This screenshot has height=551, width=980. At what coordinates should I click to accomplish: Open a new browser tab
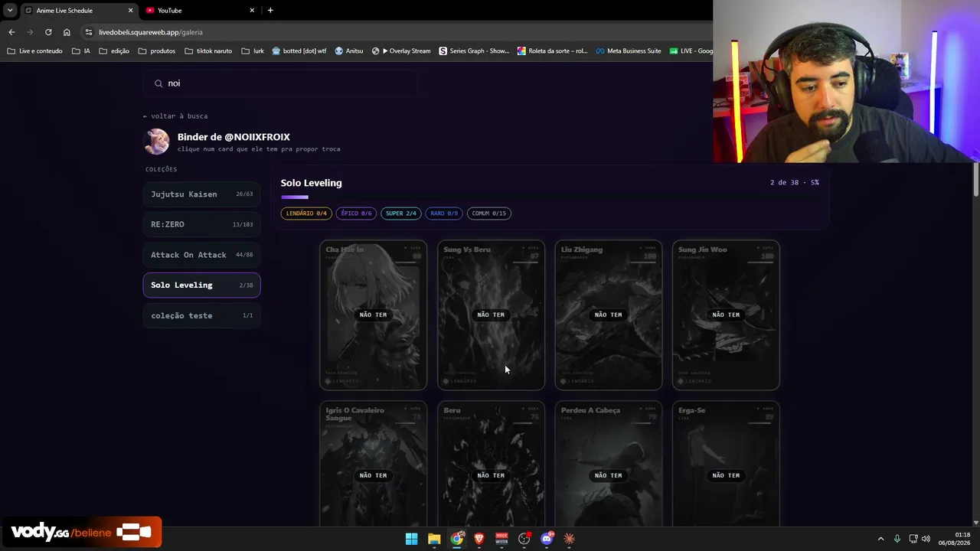coord(270,11)
